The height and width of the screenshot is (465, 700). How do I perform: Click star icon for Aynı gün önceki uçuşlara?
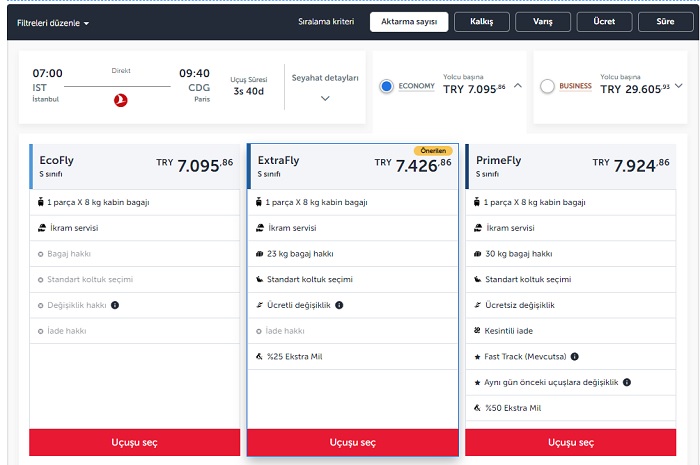[477, 383]
